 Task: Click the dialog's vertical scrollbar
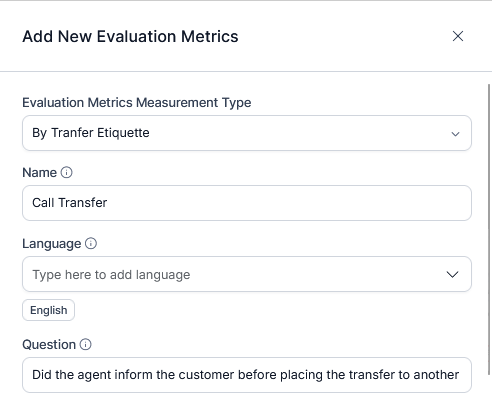pyautogui.click(x=490, y=229)
